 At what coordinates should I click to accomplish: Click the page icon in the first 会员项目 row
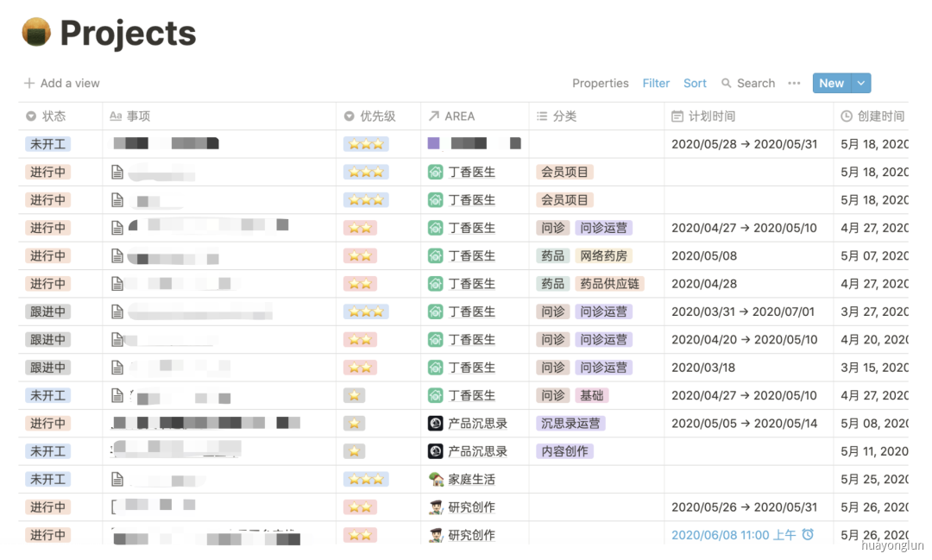117,173
